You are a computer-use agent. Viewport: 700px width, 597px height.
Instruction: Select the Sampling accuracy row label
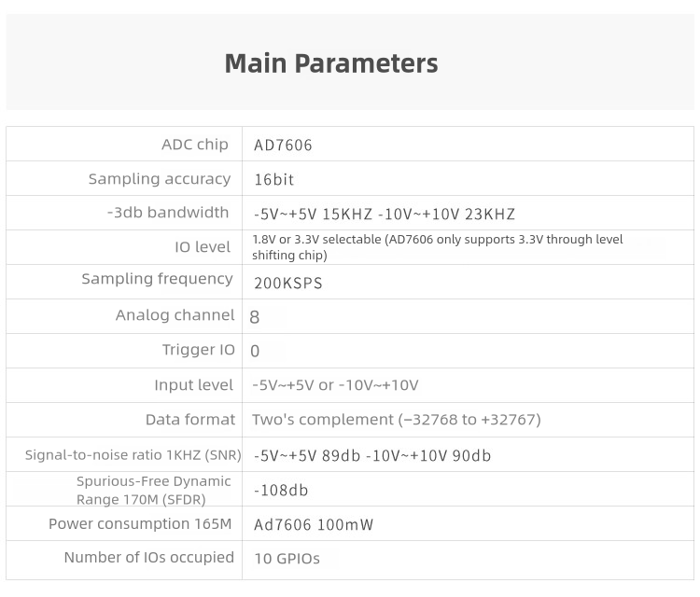coord(160,178)
